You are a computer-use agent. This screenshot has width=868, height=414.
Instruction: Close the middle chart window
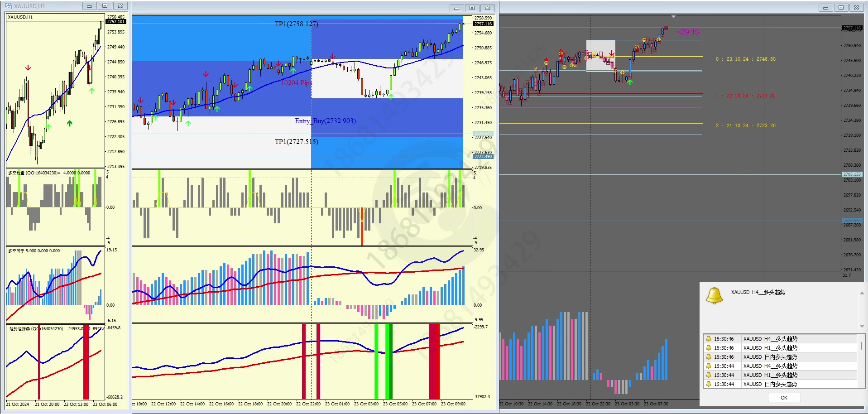click(x=487, y=8)
